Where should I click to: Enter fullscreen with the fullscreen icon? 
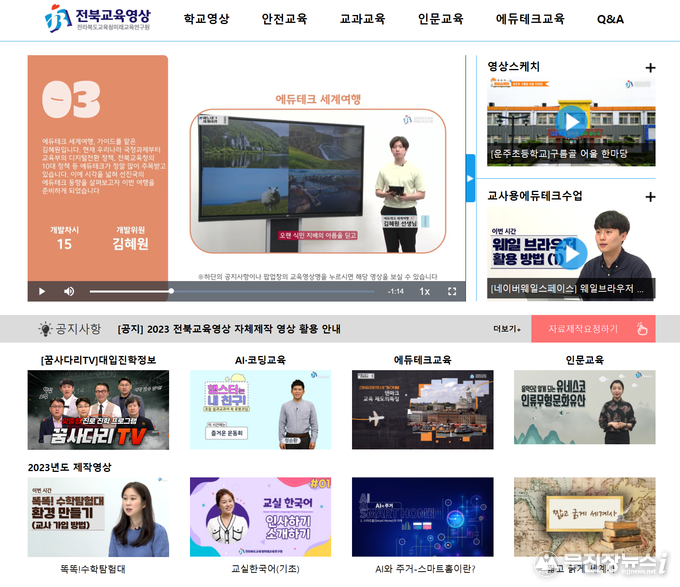click(452, 291)
